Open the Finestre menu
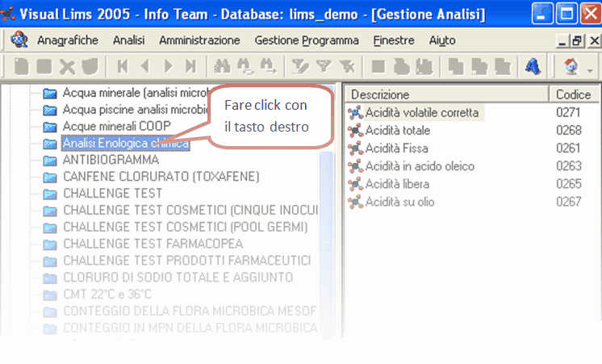The image size is (602, 364). (394, 40)
